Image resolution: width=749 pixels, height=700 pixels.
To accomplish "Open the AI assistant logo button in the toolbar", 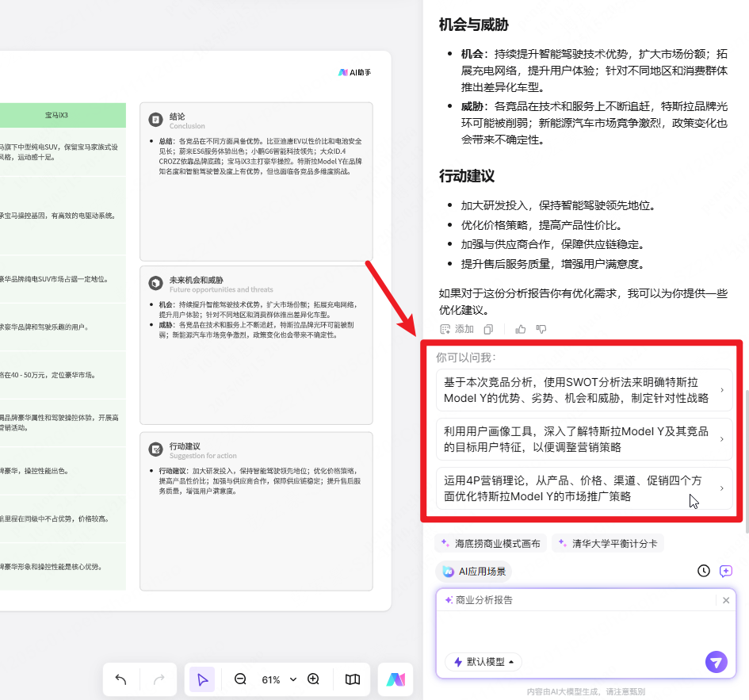I will [x=396, y=679].
